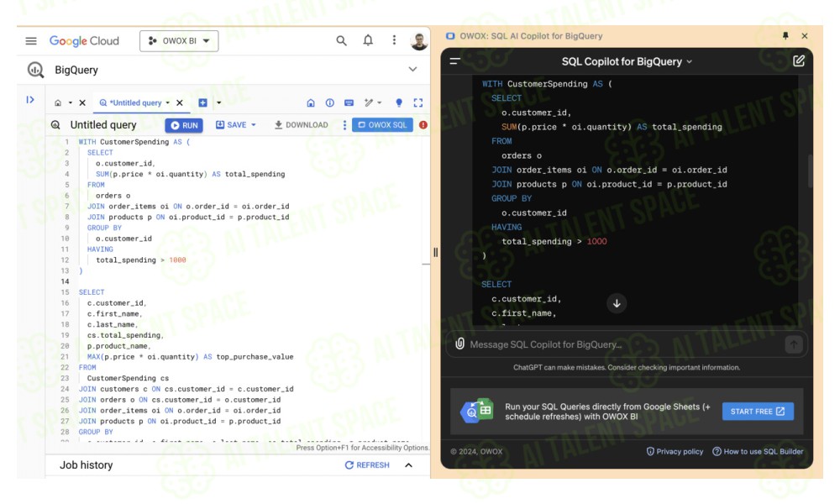This screenshot has height=504, width=840.
Task: Save the query
Action: coord(232,125)
